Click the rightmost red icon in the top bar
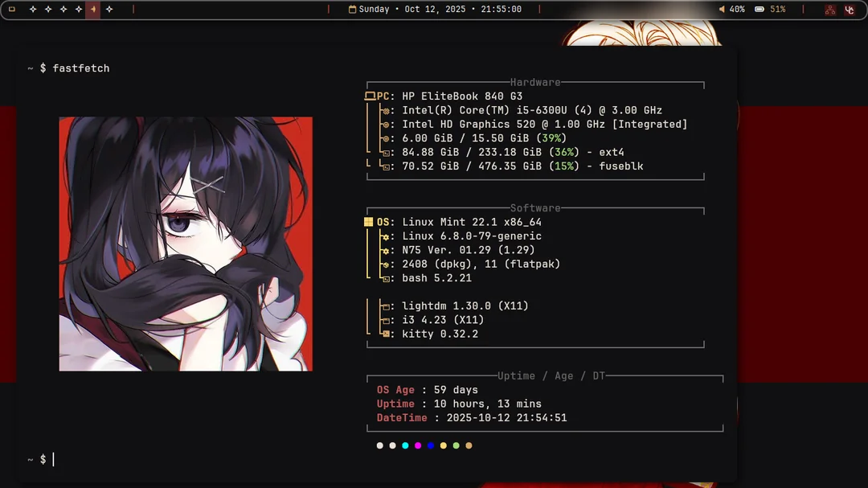This screenshot has height=488, width=868. (850, 10)
